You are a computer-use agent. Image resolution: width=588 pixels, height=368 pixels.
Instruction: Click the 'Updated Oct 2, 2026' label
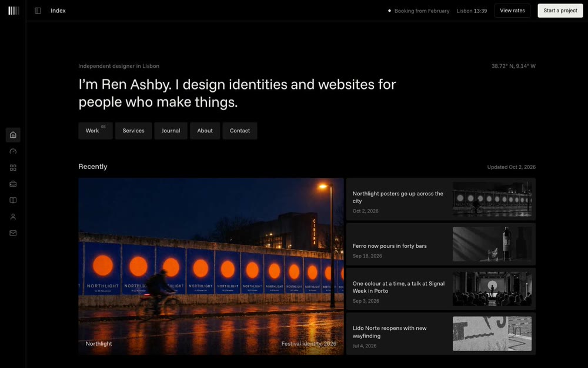pyautogui.click(x=511, y=167)
